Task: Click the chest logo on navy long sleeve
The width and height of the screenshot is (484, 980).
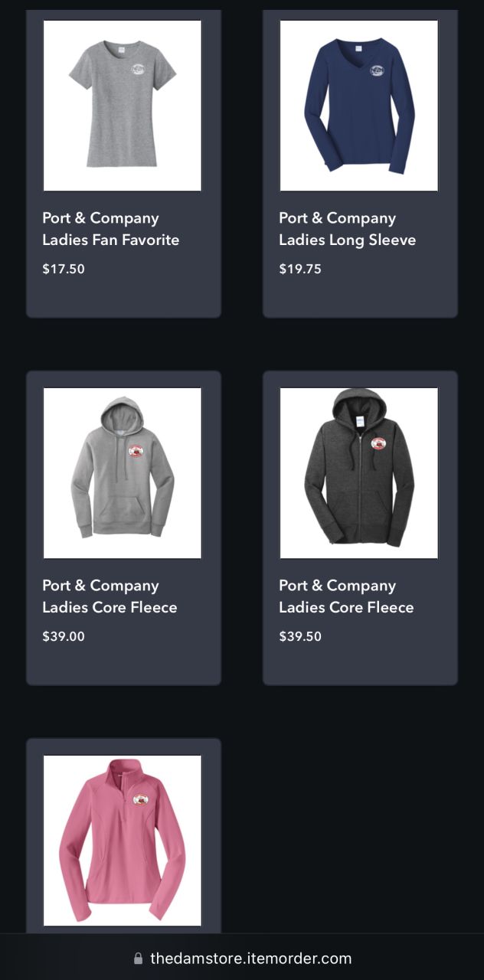Action: 376,70
